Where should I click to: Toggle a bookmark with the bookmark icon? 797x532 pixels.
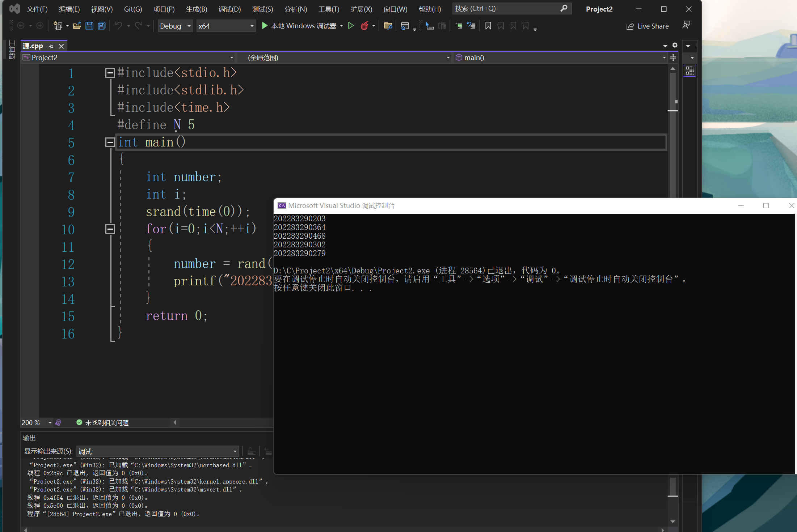pos(488,26)
